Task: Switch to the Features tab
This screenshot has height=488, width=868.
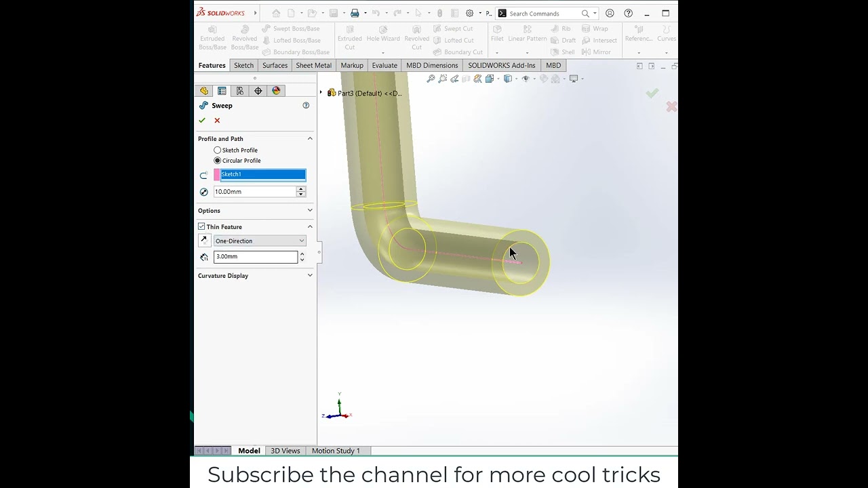Action: click(212, 66)
